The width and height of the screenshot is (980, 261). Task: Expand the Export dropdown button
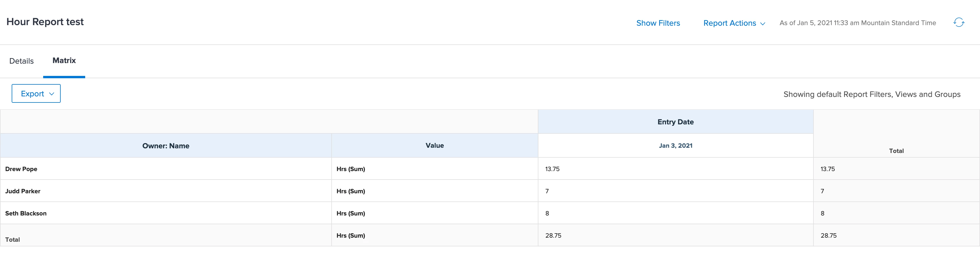[x=36, y=93]
